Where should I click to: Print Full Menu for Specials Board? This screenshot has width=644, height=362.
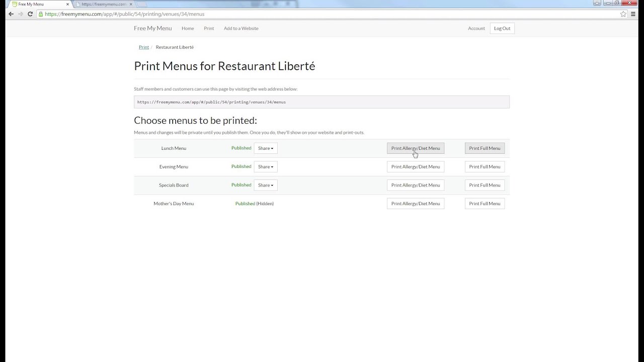click(485, 185)
